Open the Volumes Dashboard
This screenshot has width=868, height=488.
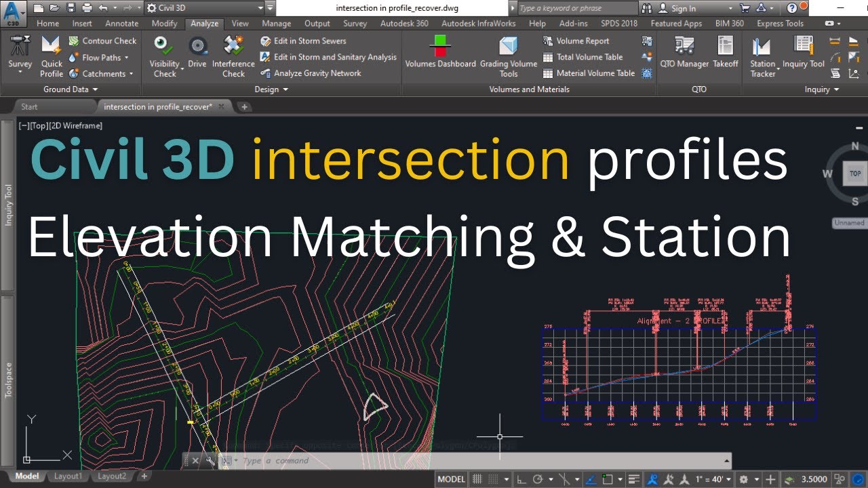441,53
